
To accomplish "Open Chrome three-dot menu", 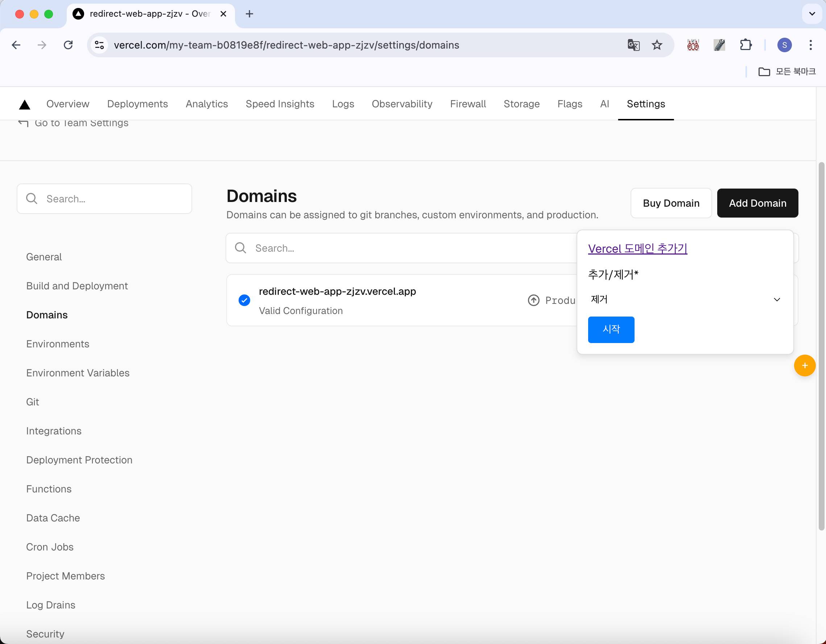I will tap(810, 45).
